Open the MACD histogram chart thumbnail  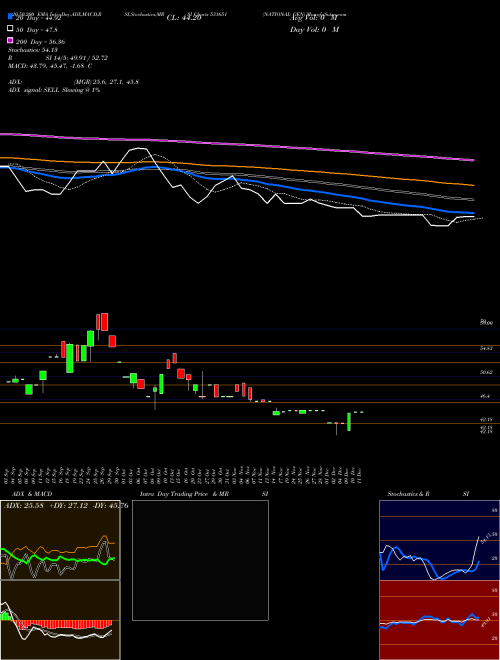coord(60,620)
